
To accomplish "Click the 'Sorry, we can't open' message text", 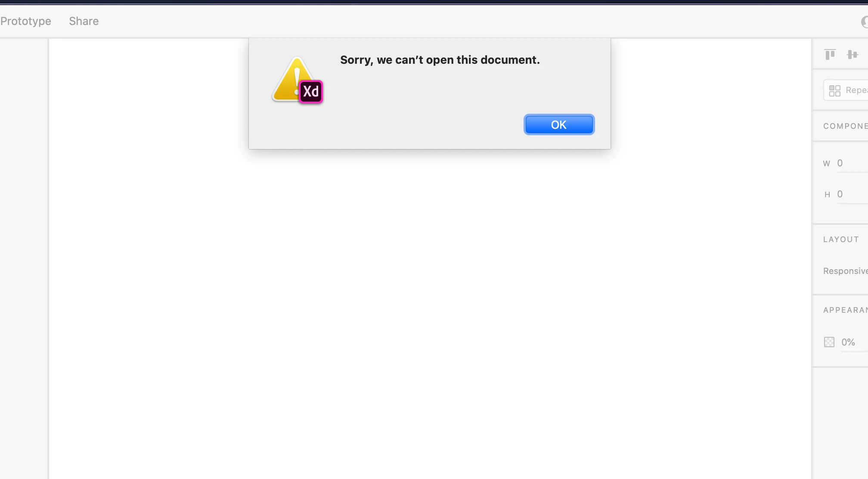I will (440, 60).
